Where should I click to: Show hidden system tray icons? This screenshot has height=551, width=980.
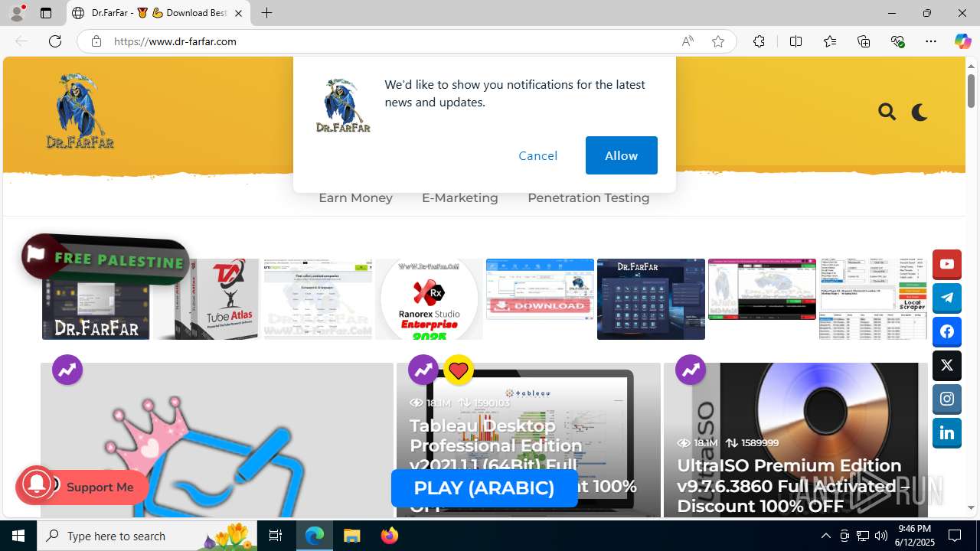pos(825,536)
